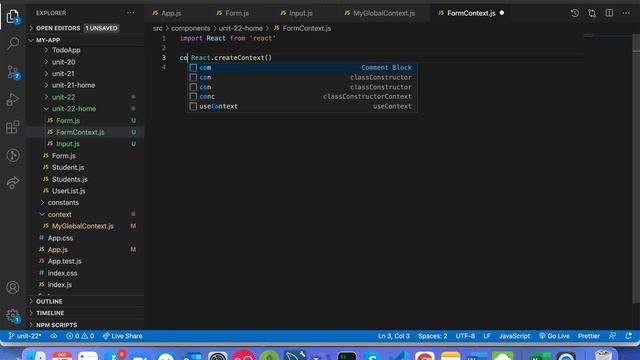Image resolution: width=640 pixels, height=360 pixels.
Task: Open the Manage settings gear
Action: (13, 315)
